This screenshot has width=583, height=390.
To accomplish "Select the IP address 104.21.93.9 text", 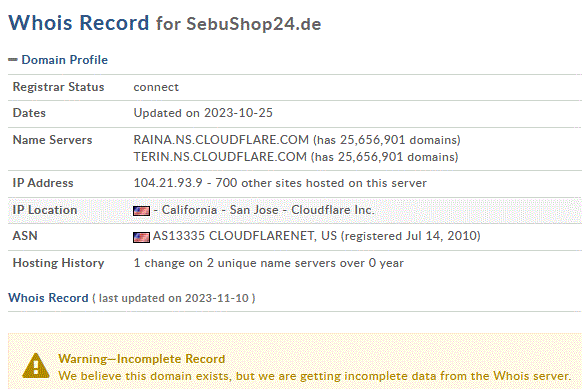I will [168, 183].
